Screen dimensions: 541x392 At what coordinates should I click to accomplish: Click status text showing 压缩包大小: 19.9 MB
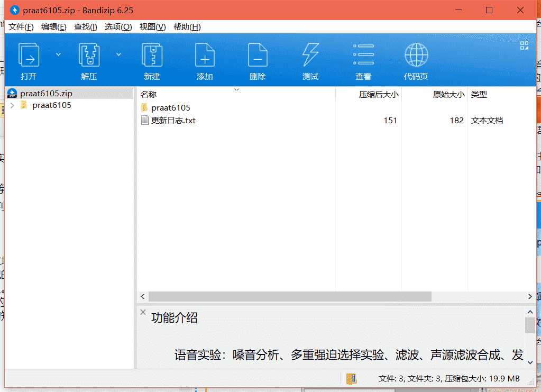tap(482, 379)
